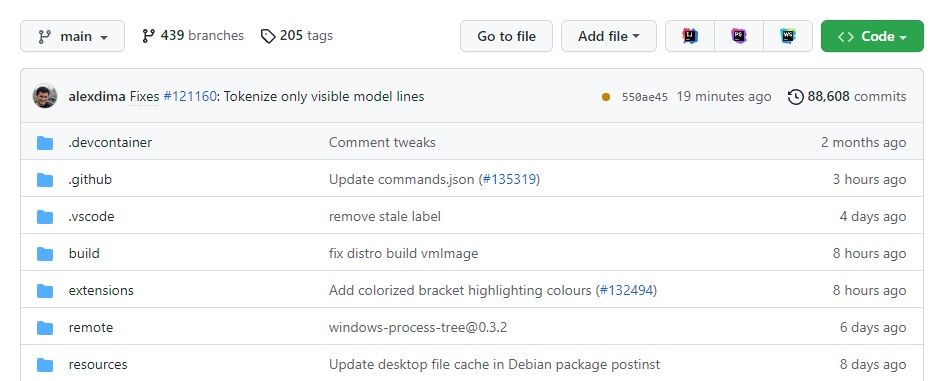Click the tags icon beside 205
This screenshot has width=942, height=381.
pyautogui.click(x=268, y=36)
